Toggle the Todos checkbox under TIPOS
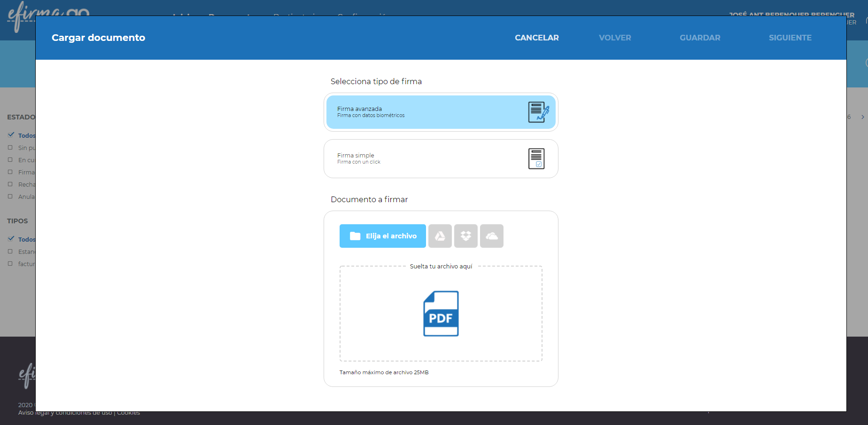The image size is (868, 425). coord(11,239)
